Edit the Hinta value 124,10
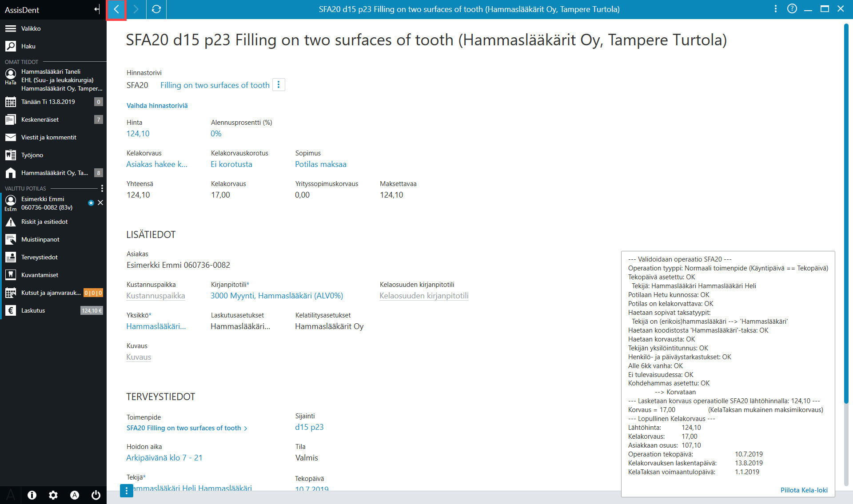853x504 pixels. pos(138,134)
